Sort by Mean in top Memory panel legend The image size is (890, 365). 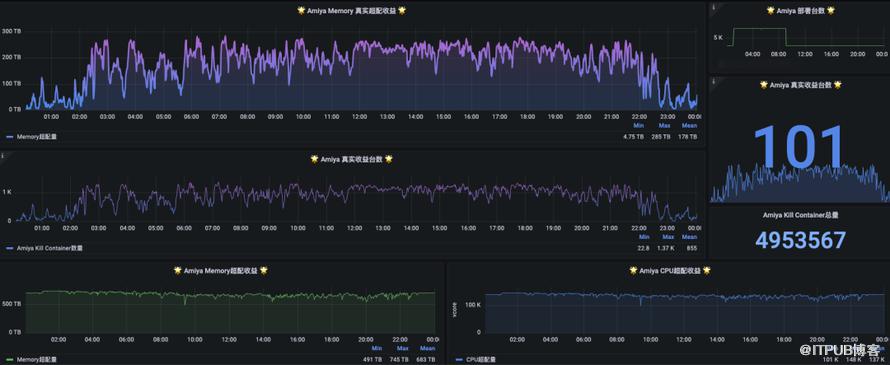click(x=689, y=125)
